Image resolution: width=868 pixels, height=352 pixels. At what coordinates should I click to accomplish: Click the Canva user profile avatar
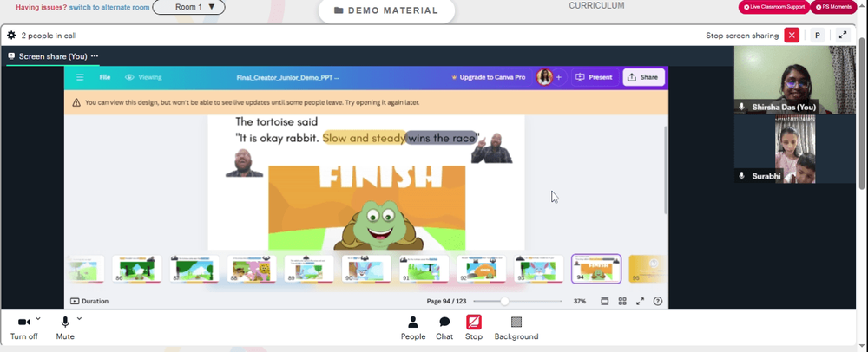(543, 77)
